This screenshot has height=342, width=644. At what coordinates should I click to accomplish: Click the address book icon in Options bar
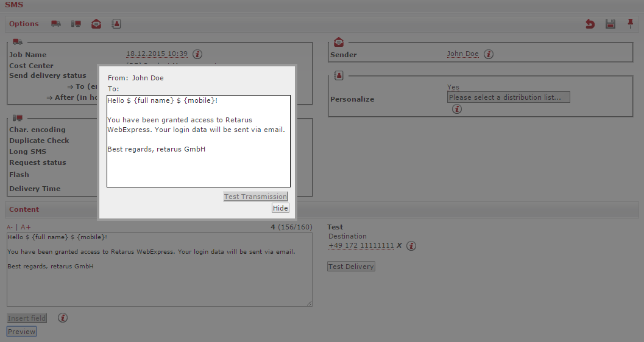point(116,24)
